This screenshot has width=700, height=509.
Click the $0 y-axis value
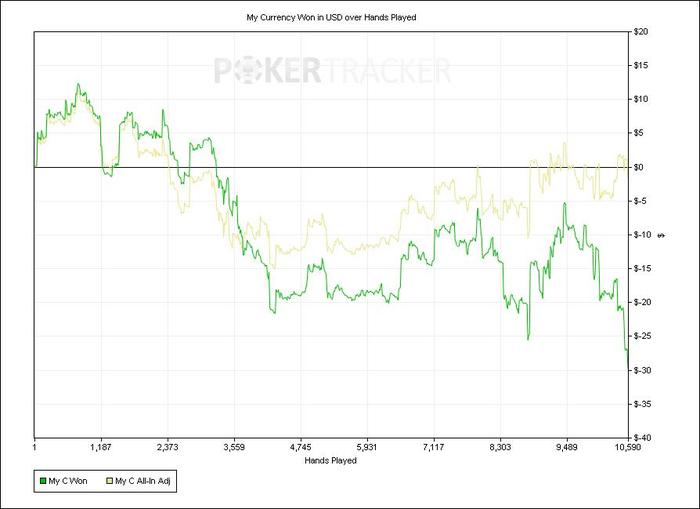[x=639, y=167]
